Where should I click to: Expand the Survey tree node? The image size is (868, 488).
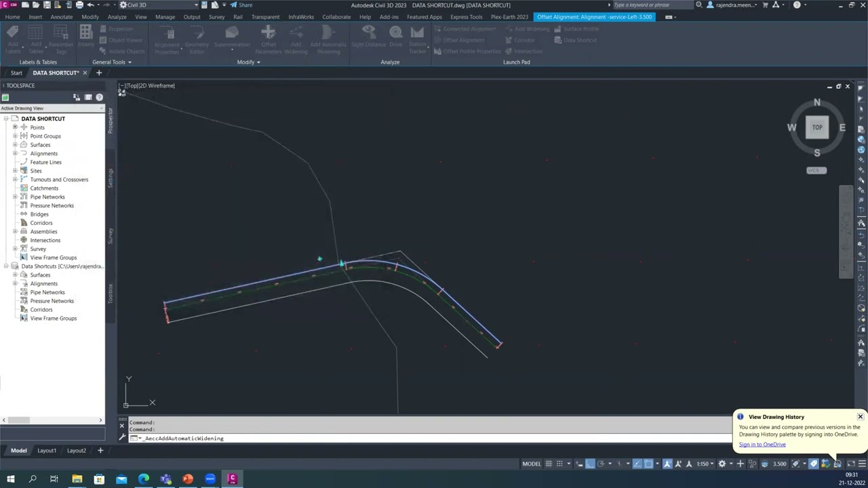coord(15,249)
